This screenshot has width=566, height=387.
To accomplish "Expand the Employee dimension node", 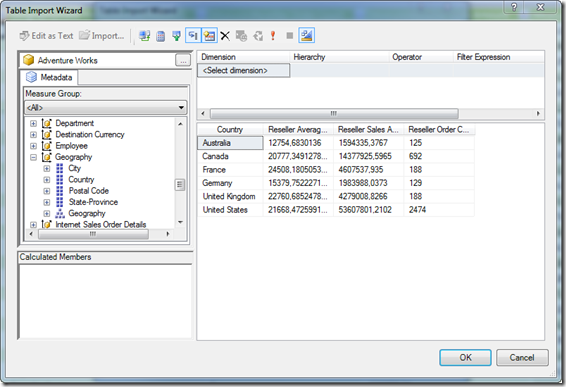I will click(x=33, y=146).
